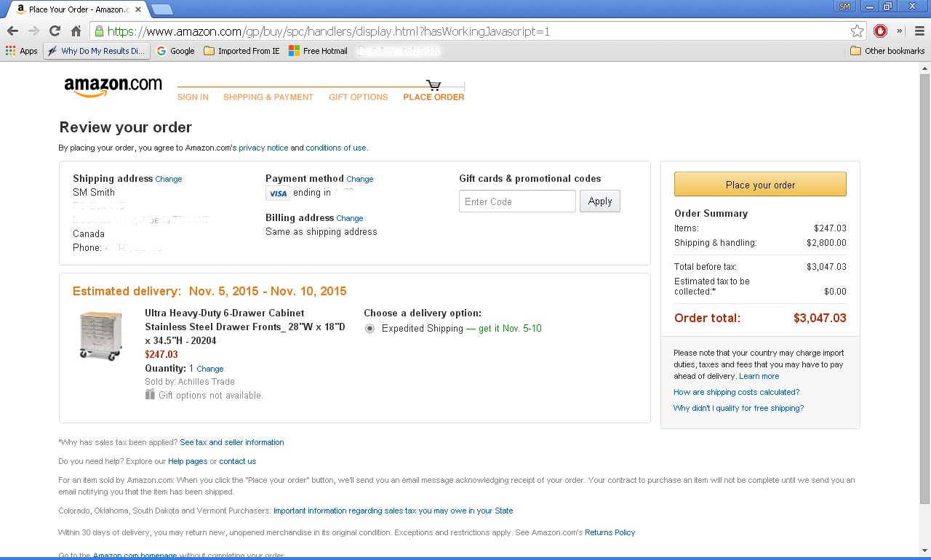Select the Expedited Shipping radio button
This screenshot has height=560, width=931.
coord(370,329)
